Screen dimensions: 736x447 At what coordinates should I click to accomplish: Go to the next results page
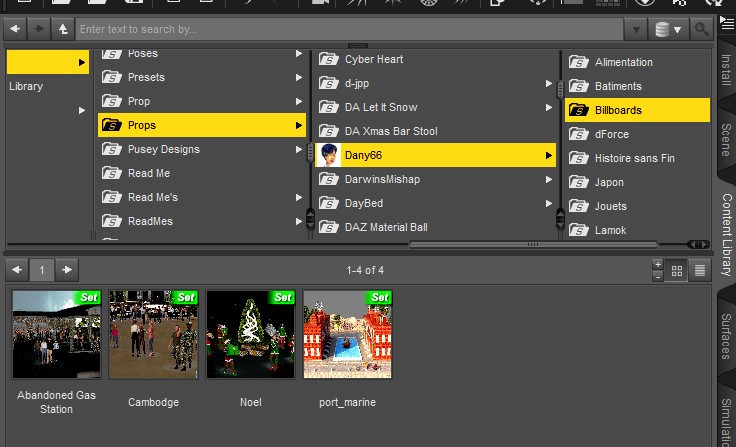67,270
